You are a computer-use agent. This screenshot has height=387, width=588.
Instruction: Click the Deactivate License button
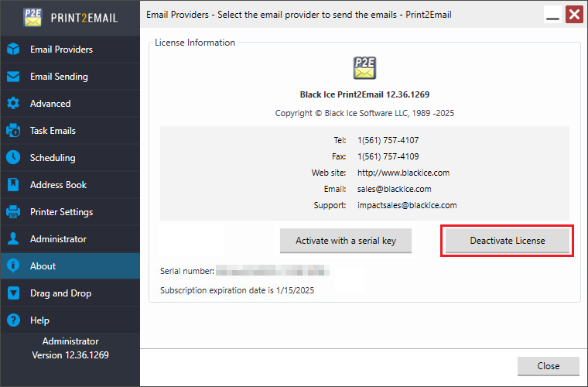pyautogui.click(x=508, y=241)
